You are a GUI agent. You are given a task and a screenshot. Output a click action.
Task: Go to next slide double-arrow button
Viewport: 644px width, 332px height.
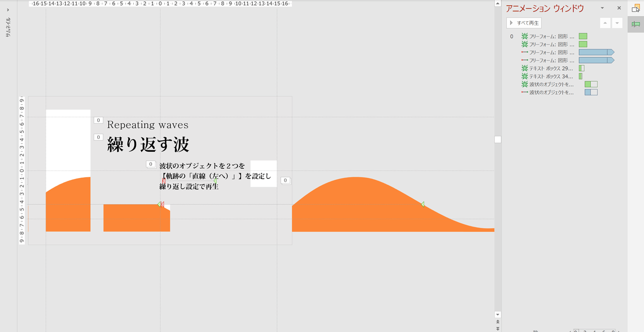pos(497,328)
